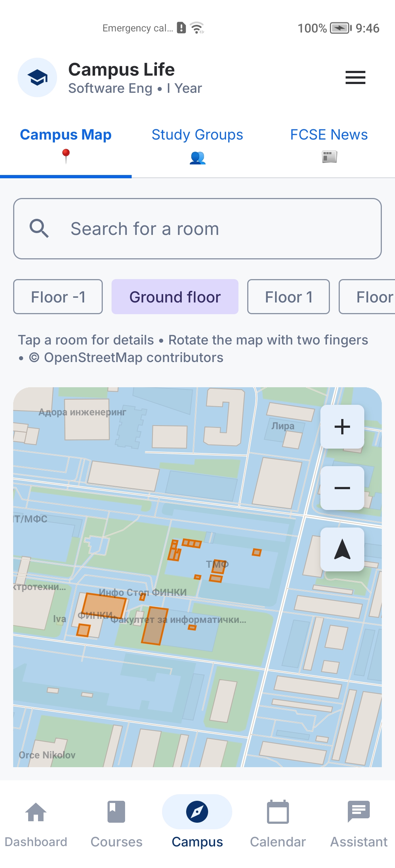Tap orange ТМФ room on map

pyautogui.click(x=219, y=566)
